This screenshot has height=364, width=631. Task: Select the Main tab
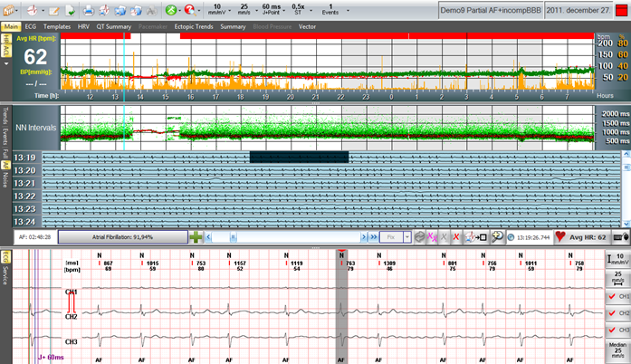11,26
